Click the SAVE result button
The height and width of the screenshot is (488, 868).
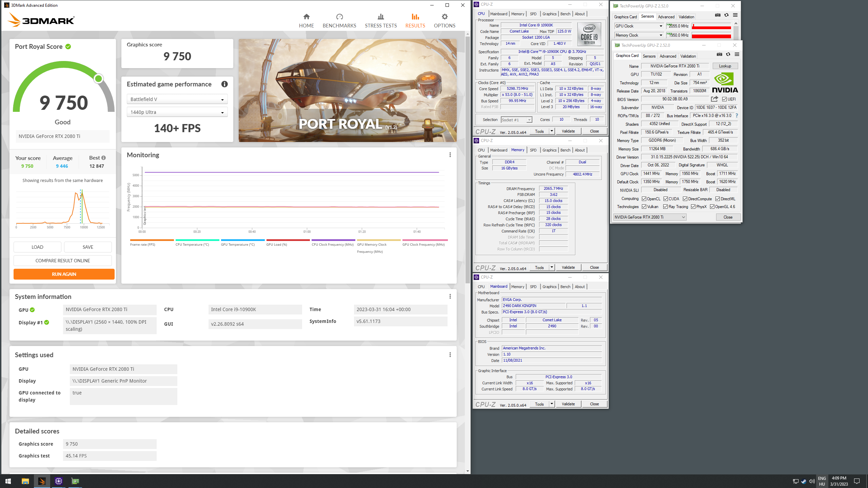pos(88,247)
